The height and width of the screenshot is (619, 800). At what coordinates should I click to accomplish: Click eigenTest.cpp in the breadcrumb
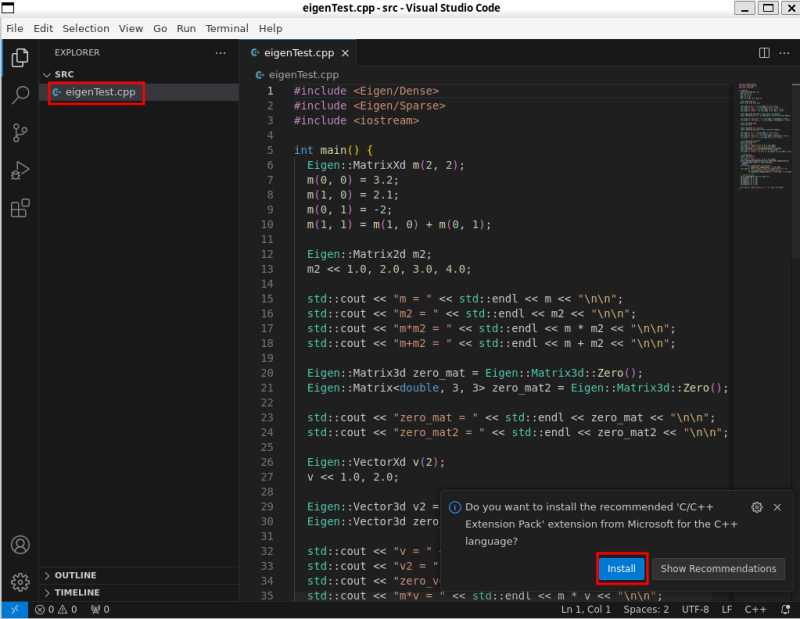pyautogui.click(x=304, y=75)
